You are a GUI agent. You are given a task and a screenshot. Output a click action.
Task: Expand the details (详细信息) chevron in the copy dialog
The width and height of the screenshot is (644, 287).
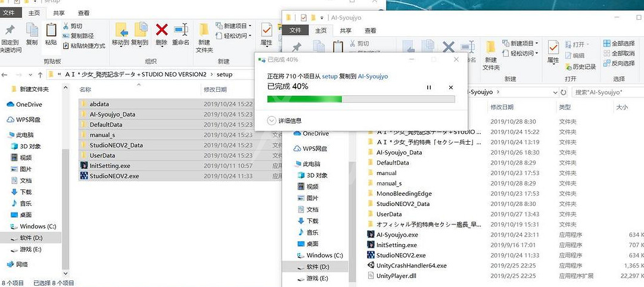271,121
